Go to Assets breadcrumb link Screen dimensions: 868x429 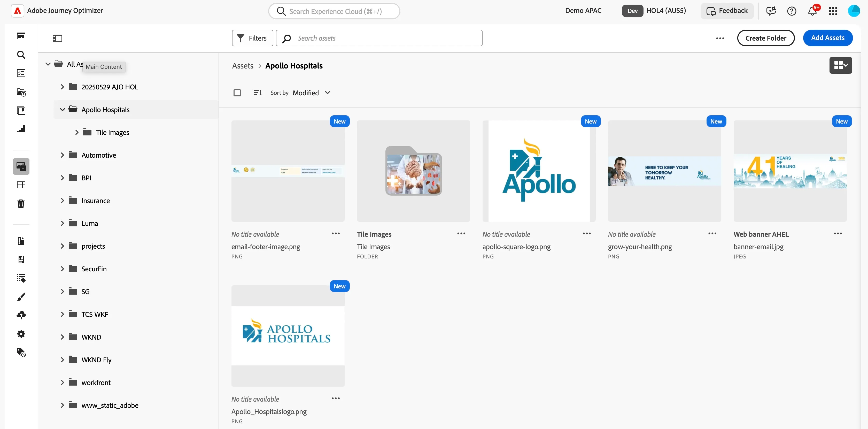click(x=243, y=66)
